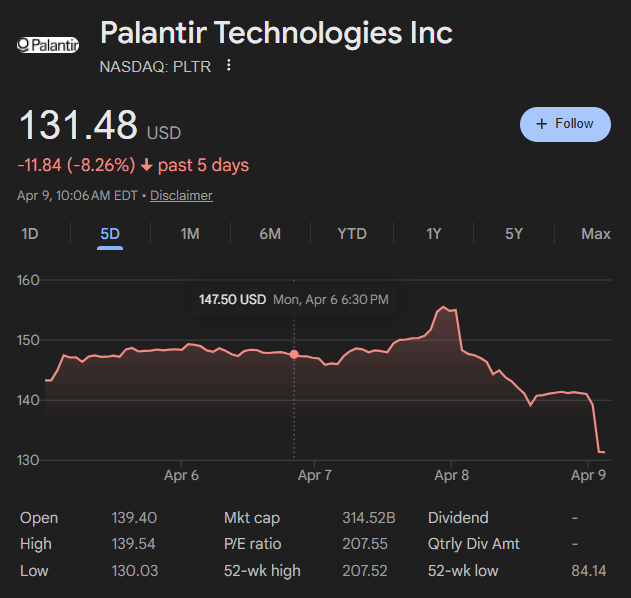Click the NASDAQ: PLTR ticker label
Image resolution: width=631 pixels, height=598 pixels.
tap(157, 67)
